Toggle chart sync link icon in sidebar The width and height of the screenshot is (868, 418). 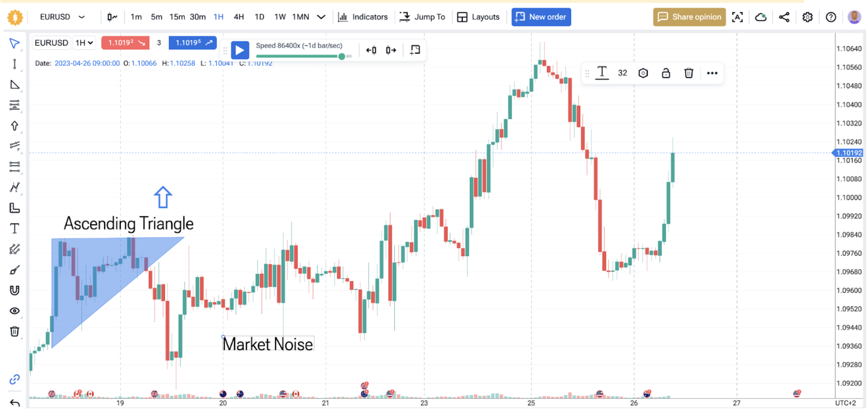(x=14, y=380)
